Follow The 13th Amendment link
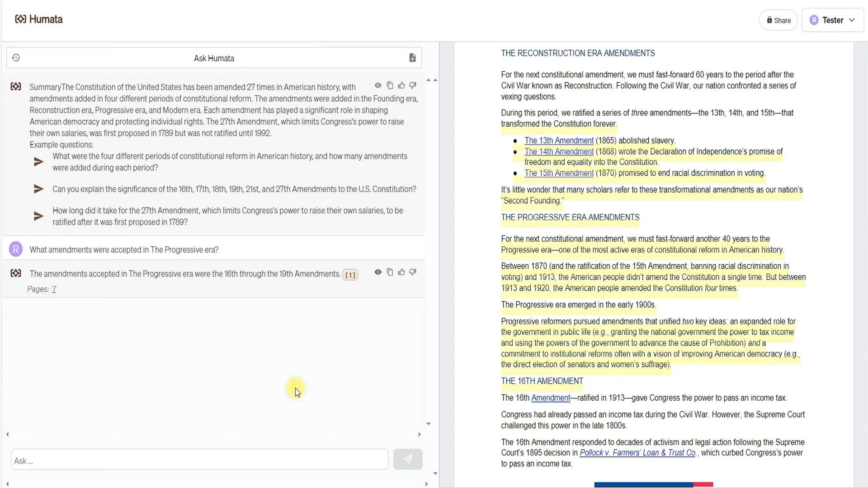Screen dimensions: 868x488 [559, 140]
